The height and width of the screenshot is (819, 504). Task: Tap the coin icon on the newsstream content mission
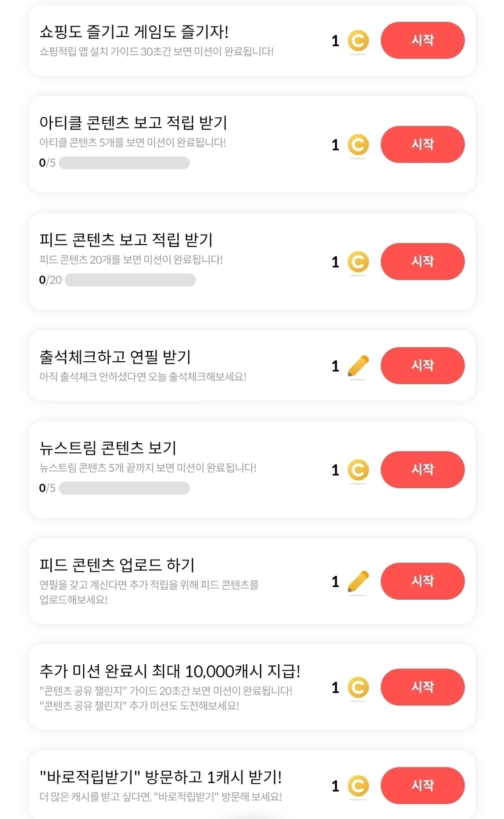coord(358,471)
